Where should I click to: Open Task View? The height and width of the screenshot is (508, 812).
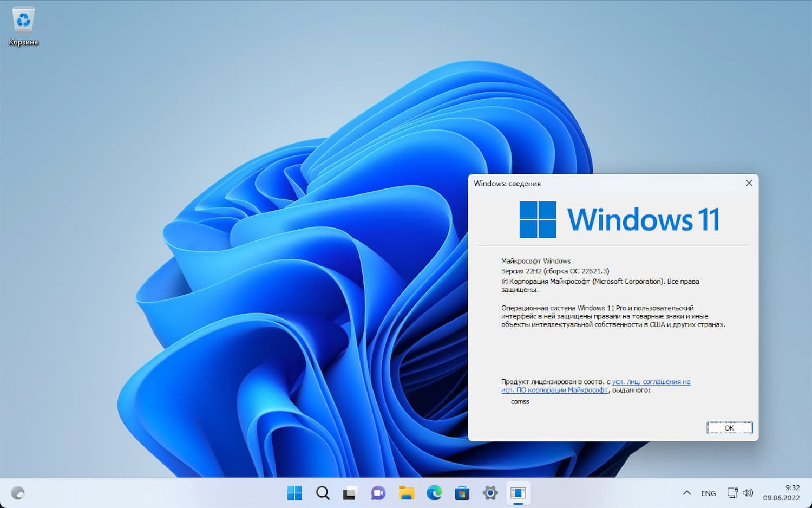click(350, 493)
